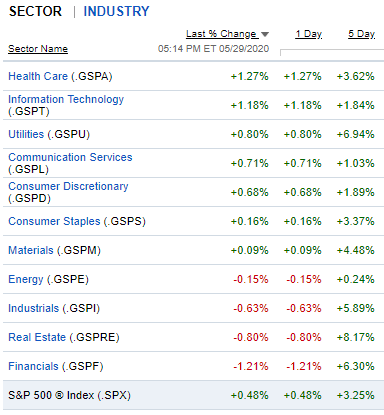Viewport: 384px width, 415px height.
Task: Sort by 5 Day column header
Action: tap(362, 34)
